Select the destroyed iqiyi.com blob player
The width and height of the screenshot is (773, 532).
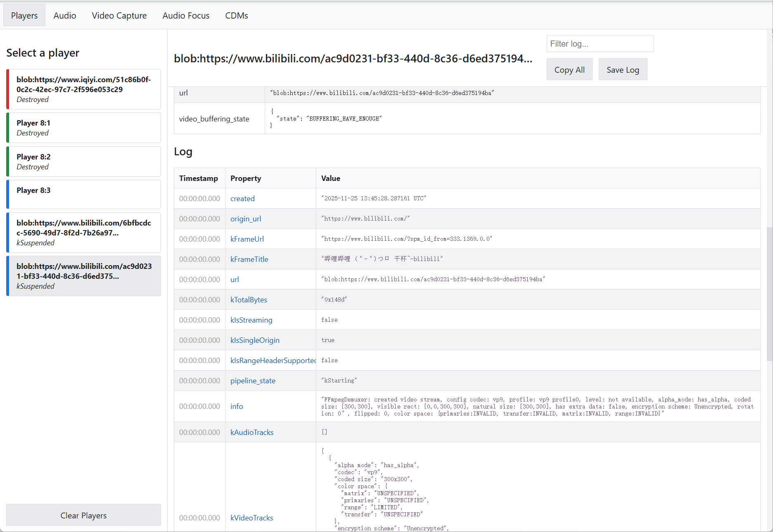[84, 89]
